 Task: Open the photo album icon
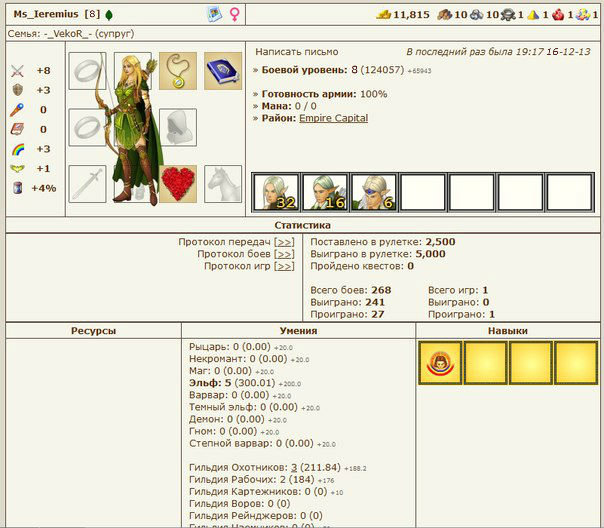pos(215,14)
